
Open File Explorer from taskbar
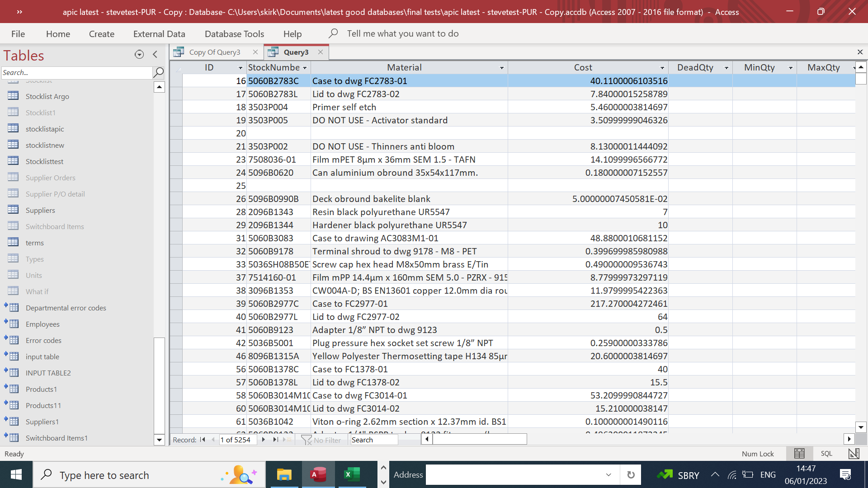pos(284,474)
